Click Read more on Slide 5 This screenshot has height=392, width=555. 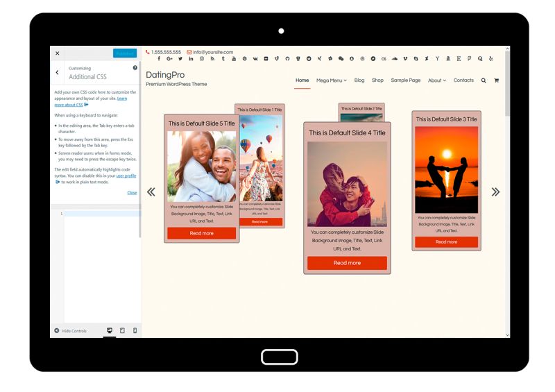[x=201, y=233]
